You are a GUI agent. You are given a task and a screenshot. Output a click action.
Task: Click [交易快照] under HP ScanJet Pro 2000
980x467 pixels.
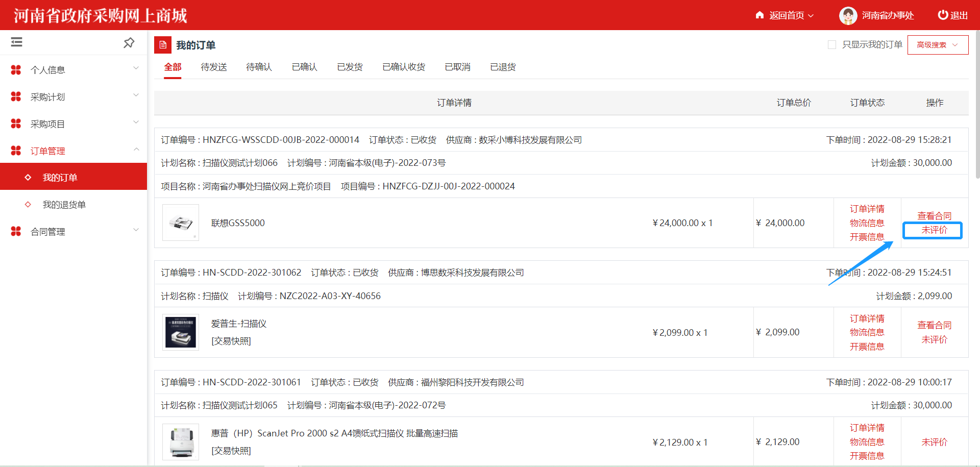(231, 451)
